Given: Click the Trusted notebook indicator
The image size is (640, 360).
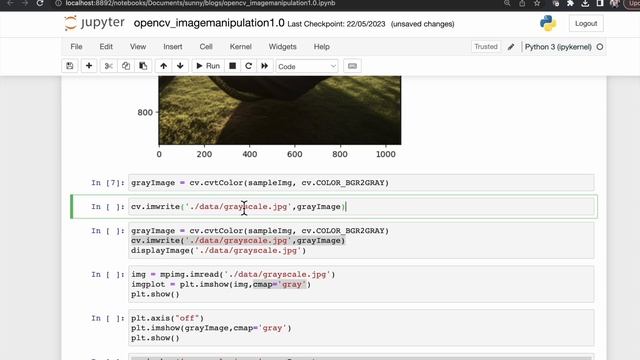Looking at the screenshot, I should [x=486, y=47].
